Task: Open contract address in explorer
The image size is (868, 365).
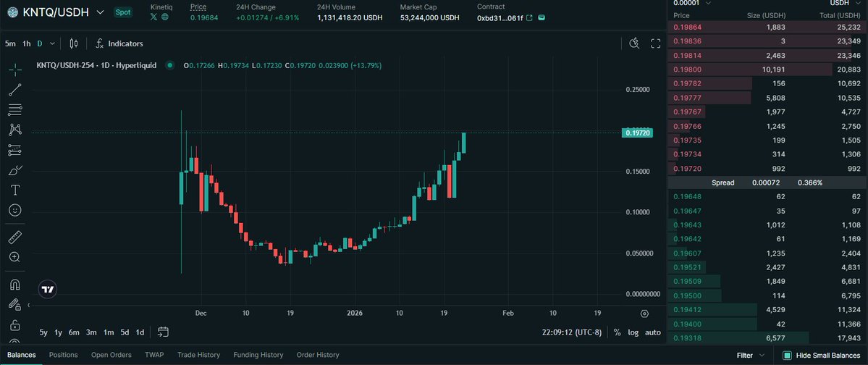Action: 529,17
